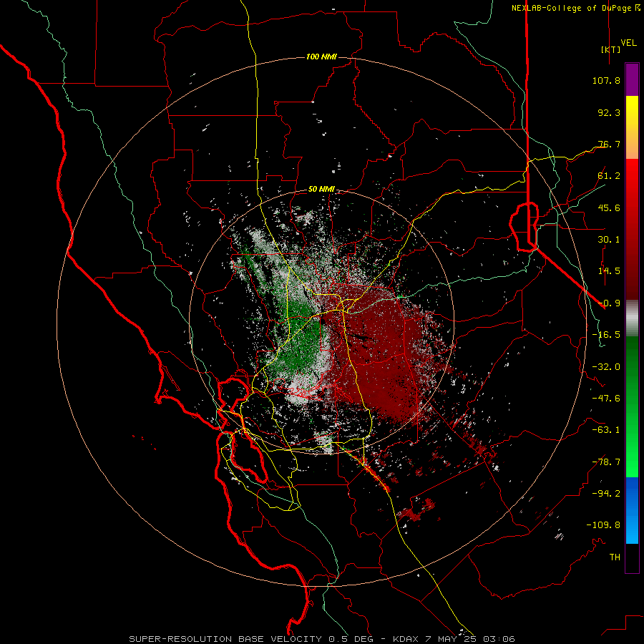Image resolution: width=644 pixels, height=644 pixels.
Task: Click the 100 NMI range ring label
Action: point(321,57)
